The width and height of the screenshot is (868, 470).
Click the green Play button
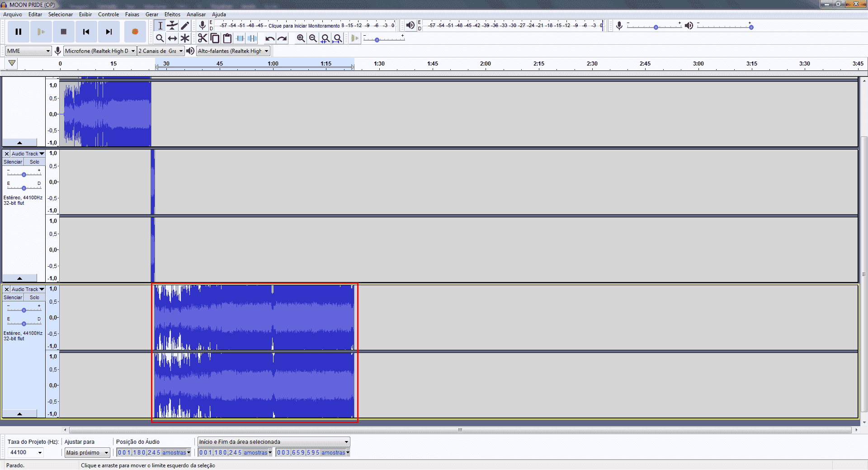tap(41, 32)
